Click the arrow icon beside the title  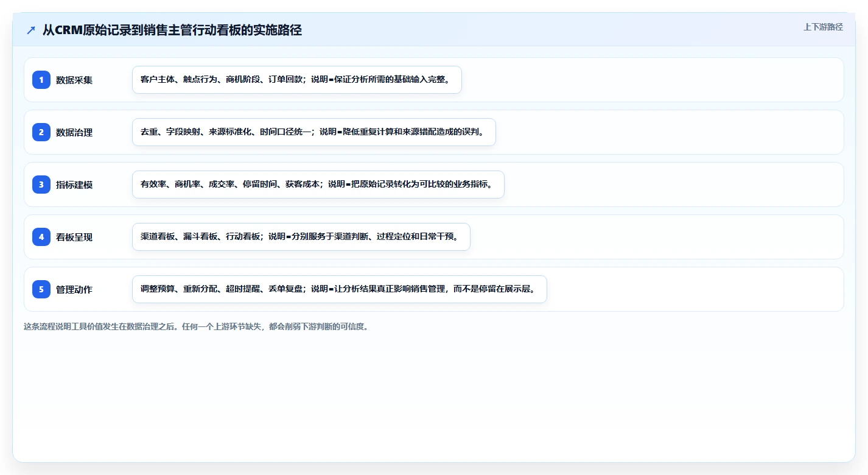pyautogui.click(x=31, y=30)
